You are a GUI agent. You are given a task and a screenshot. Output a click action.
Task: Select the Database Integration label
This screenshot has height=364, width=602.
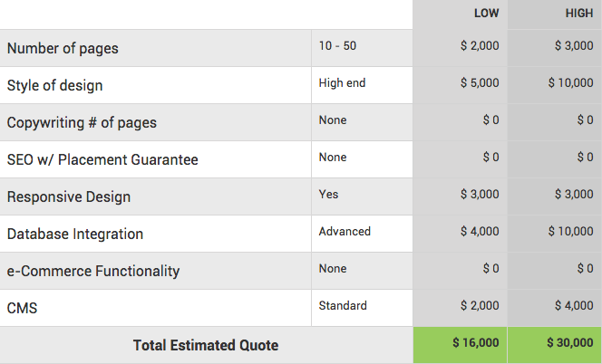tap(75, 234)
